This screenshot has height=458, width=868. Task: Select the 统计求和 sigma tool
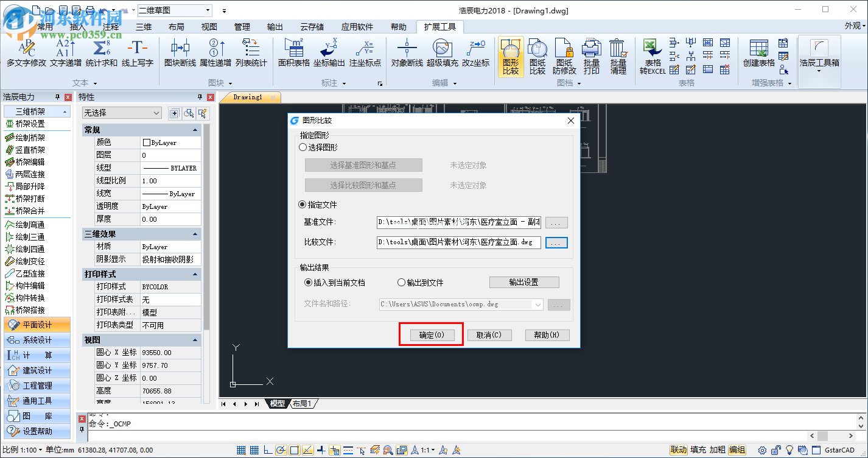tap(101, 53)
